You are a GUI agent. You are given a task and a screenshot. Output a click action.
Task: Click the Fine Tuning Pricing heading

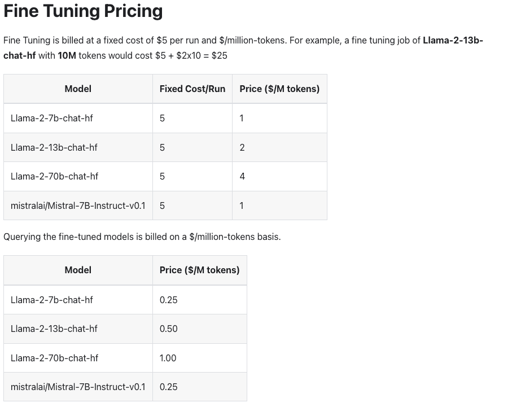(x=83, y=11)
